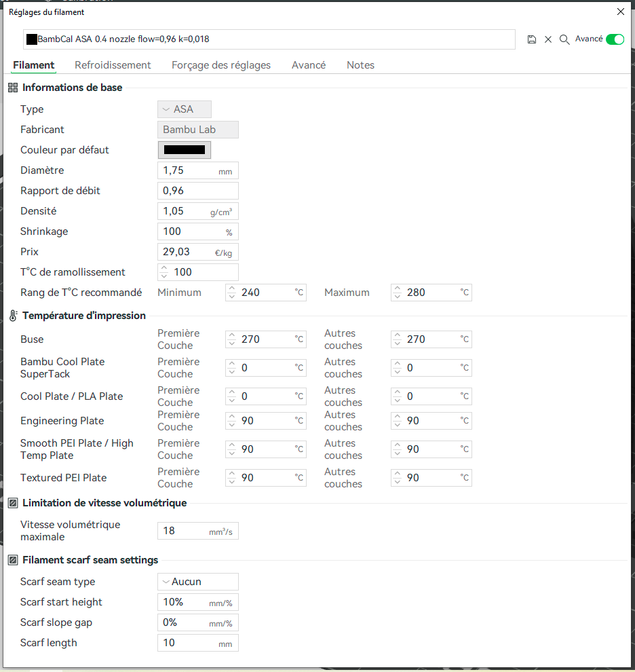Edit the Prix per kg field
The height and width of the screenshot is (672, 635).
click(x=198, y=252)
